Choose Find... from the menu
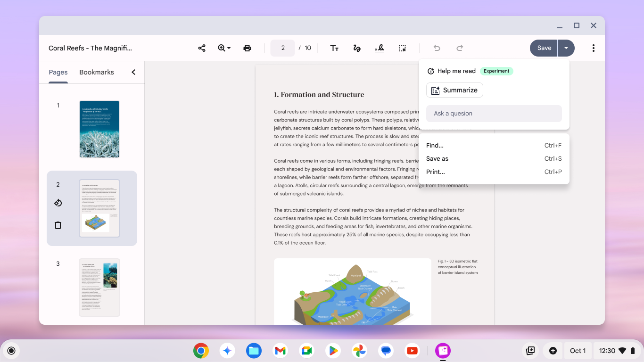Image resolution: width=644 pixels, height=362 pixels. [x=434, y=145]
